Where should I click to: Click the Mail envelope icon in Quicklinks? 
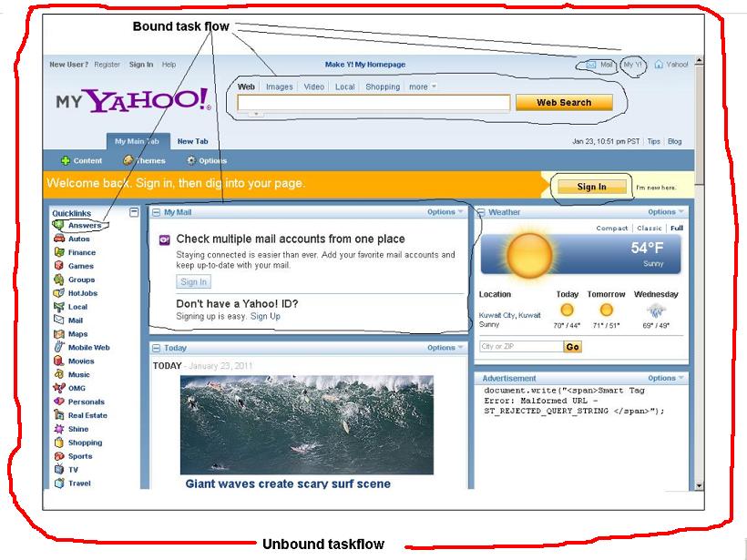[x=58, y=320]
